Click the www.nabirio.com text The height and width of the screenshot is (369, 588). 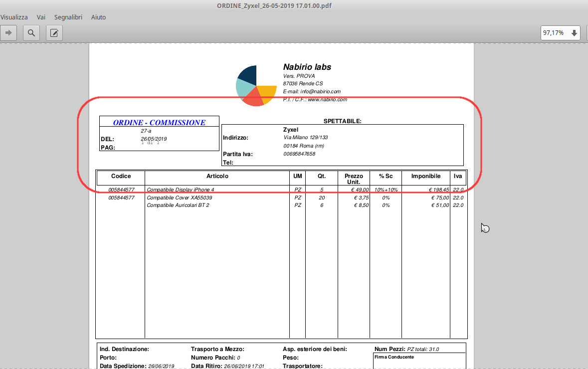pos(327,100)
